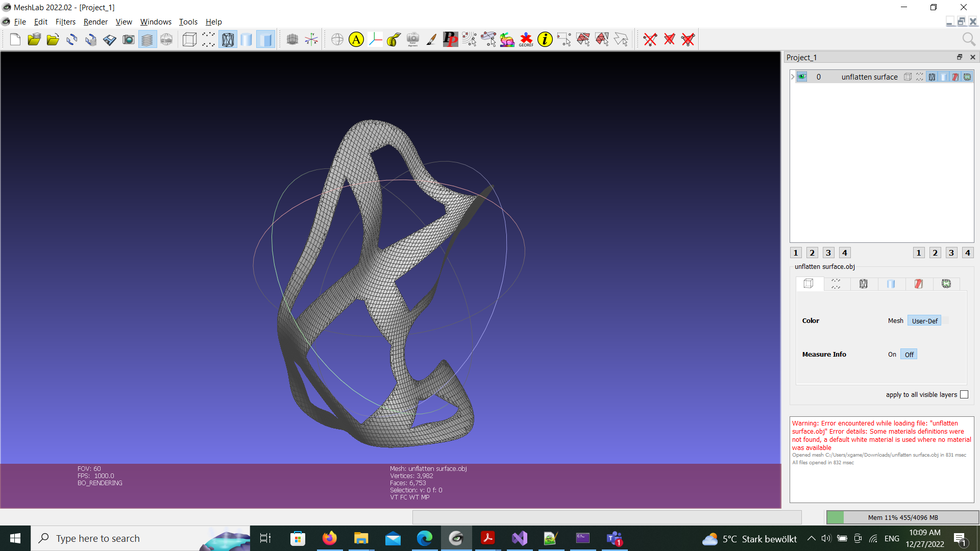Toggle the bounding box render icon
The image size is (980, 551).
tap(189, 39)
